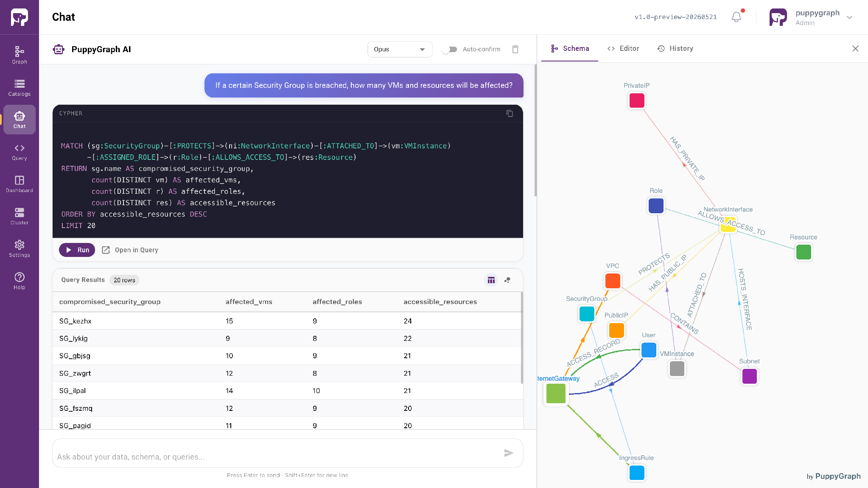Select the PrivateIP schema node

(x=637, y=101)
